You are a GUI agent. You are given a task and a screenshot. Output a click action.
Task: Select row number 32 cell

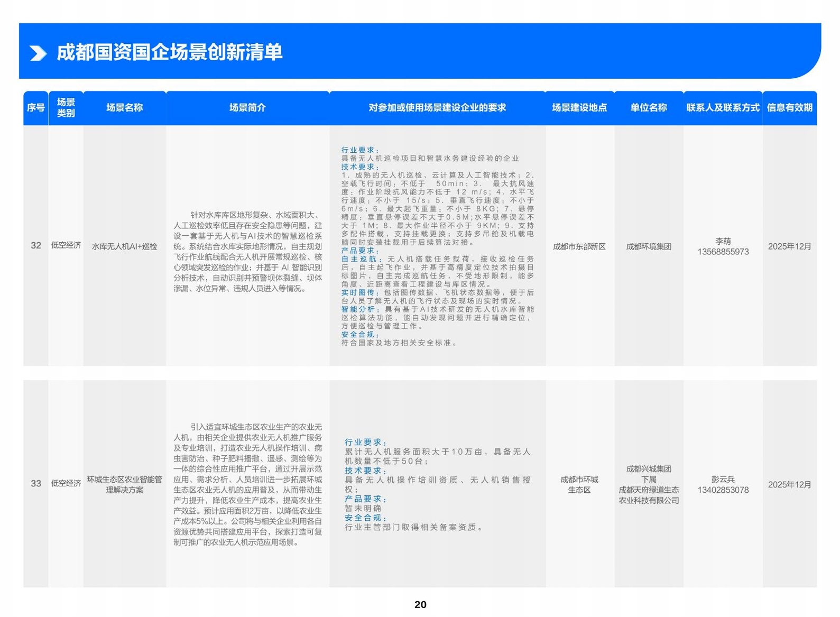click(35, 245)
